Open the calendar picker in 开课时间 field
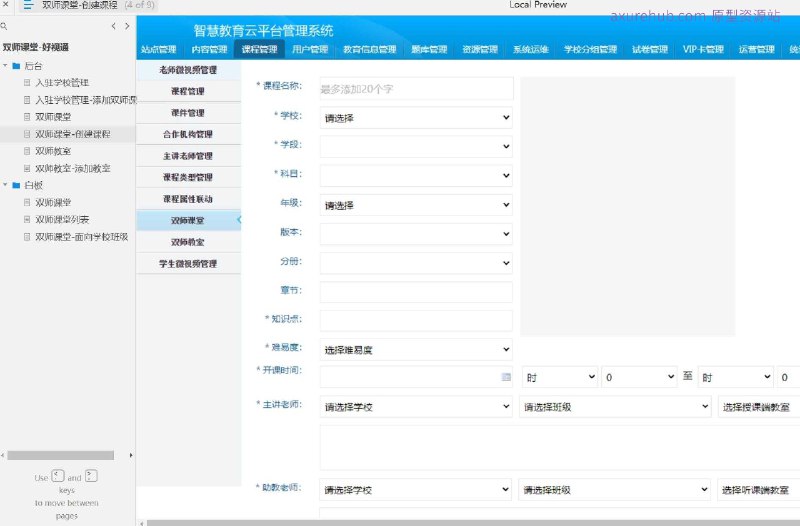Screen dimensions: 800x526 pyautogui.click(x=506, y=377)
